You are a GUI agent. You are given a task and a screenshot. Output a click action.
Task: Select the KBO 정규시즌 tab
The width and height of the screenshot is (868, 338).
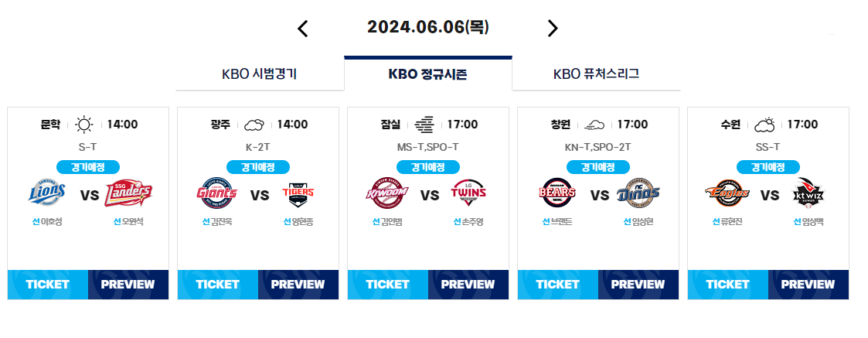coord(428,73)
